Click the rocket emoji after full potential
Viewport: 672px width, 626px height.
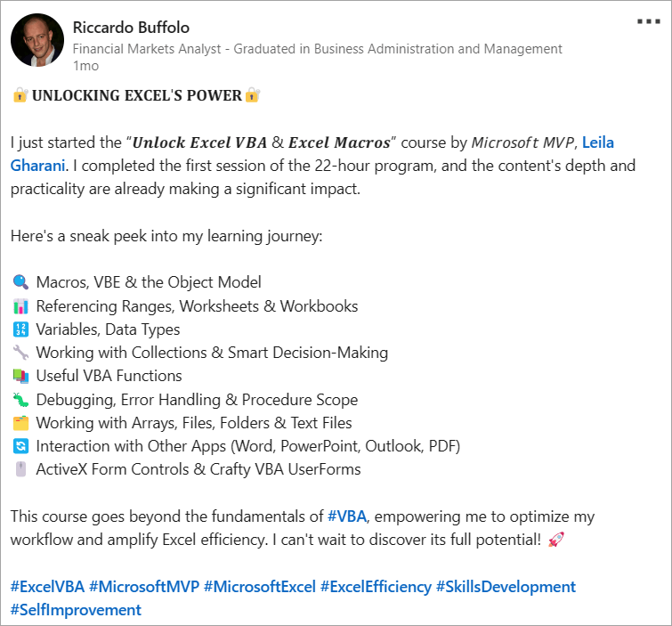coord(556,540)
